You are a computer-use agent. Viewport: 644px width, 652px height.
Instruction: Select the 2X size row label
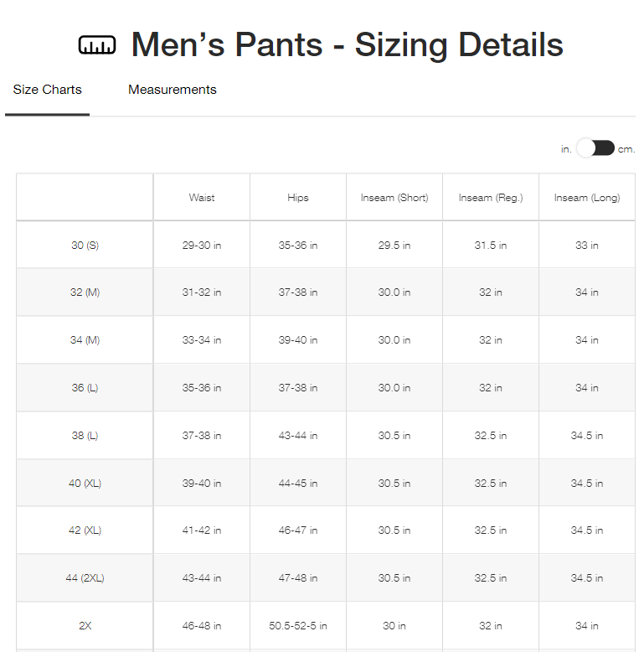coord(85,626)
